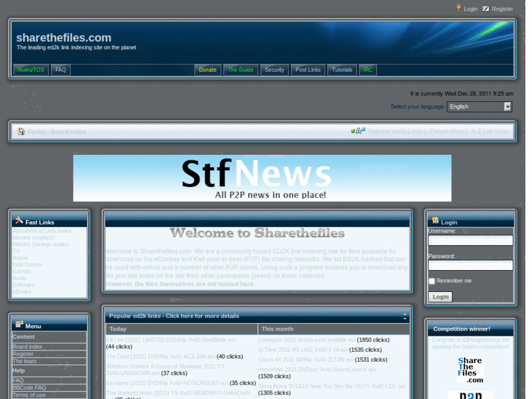Open Movies (foreign audio) fast link

tap(41, 244)
